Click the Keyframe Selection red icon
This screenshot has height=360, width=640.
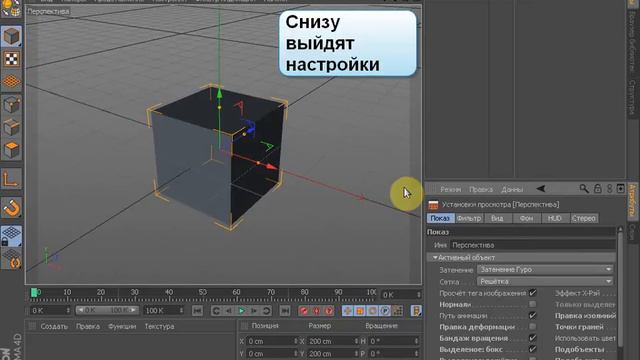(x=329, y=311)
